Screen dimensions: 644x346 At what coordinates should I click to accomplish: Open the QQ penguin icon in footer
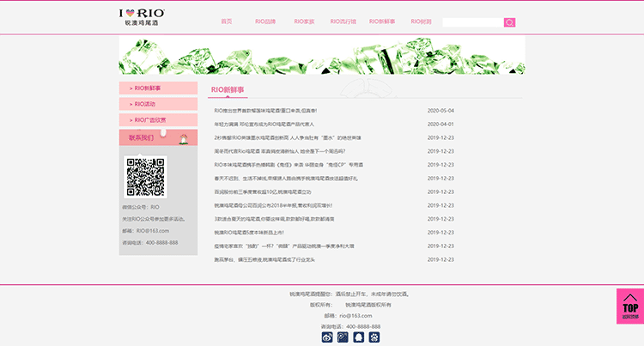click(359, 337)
